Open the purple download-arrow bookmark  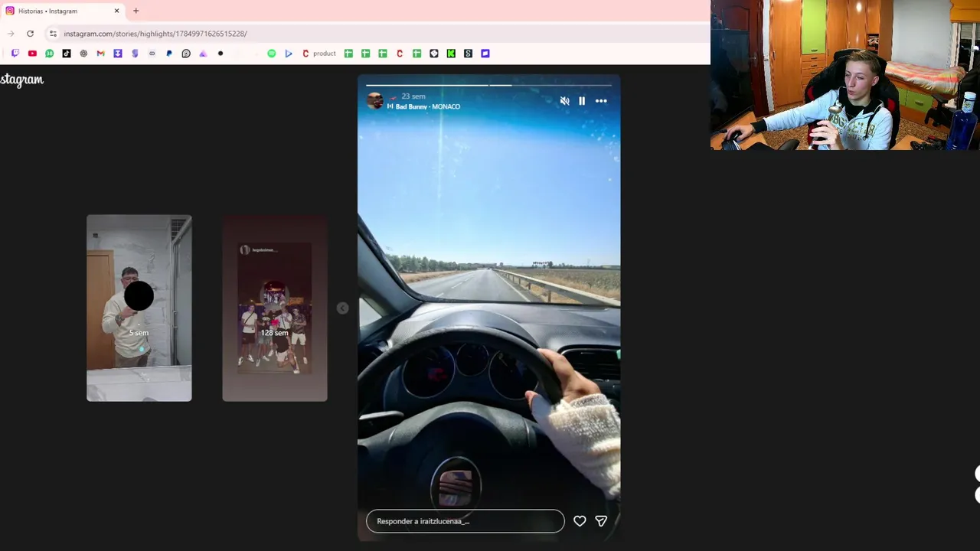pos(118,54)
